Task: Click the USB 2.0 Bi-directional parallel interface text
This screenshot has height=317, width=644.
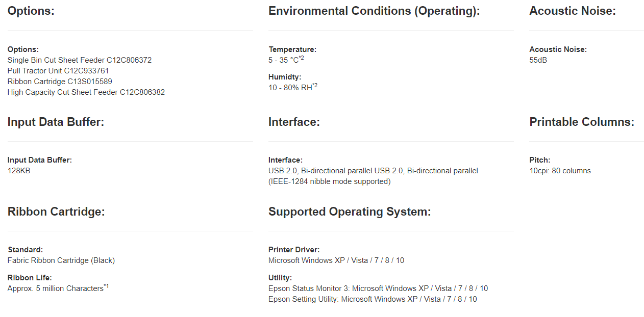Action: (x=373, y=171)
